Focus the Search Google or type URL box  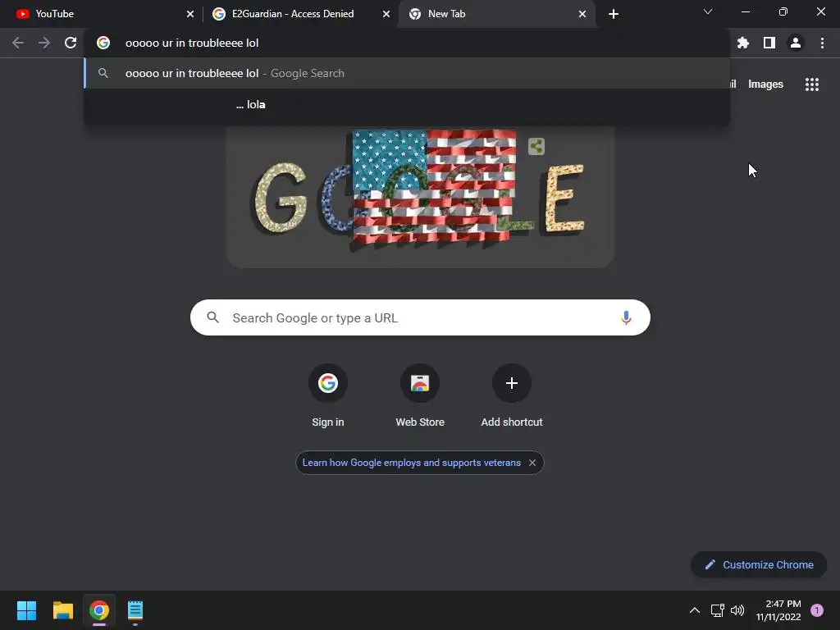coord(420,317)
